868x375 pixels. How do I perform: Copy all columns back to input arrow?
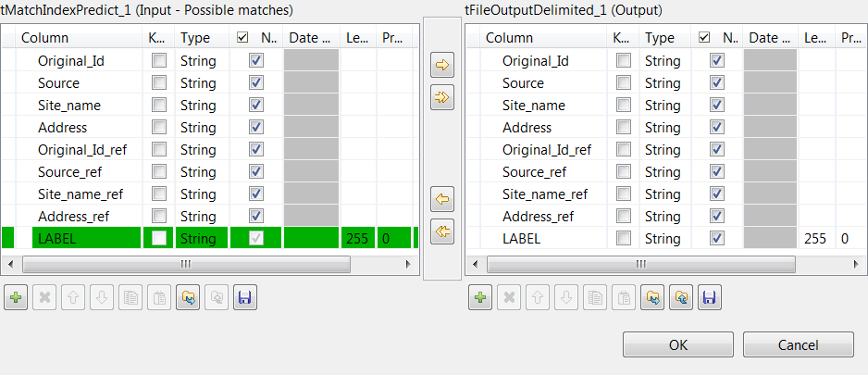[442, 231]
